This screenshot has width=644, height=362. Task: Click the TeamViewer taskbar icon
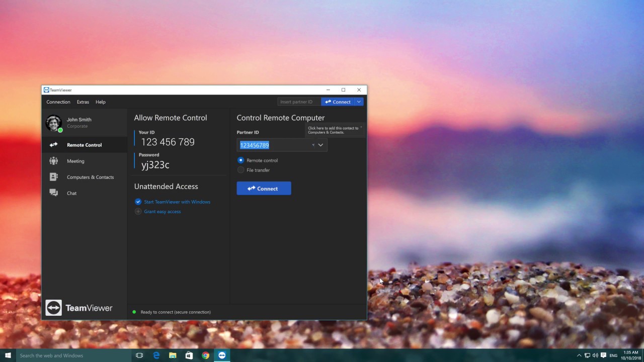pyautogui.click(x=222, y=355)
